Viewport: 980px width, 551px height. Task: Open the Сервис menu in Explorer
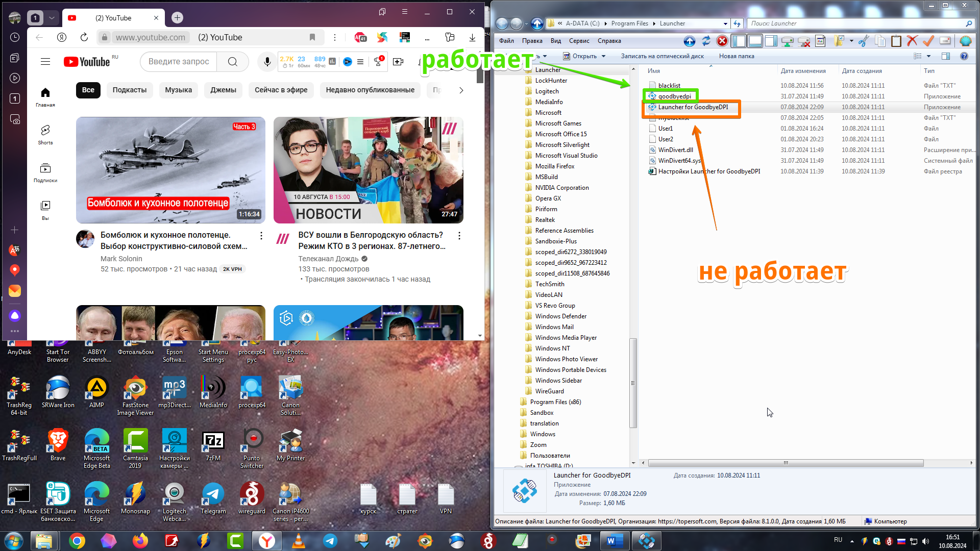pyautogui.click(x=579, y=41)
